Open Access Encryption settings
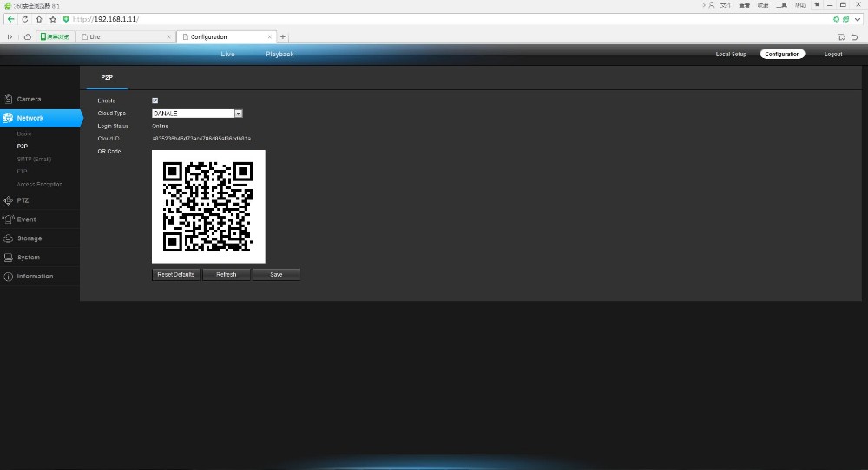The width and height of the screenshot is (868, 470). 39,184
